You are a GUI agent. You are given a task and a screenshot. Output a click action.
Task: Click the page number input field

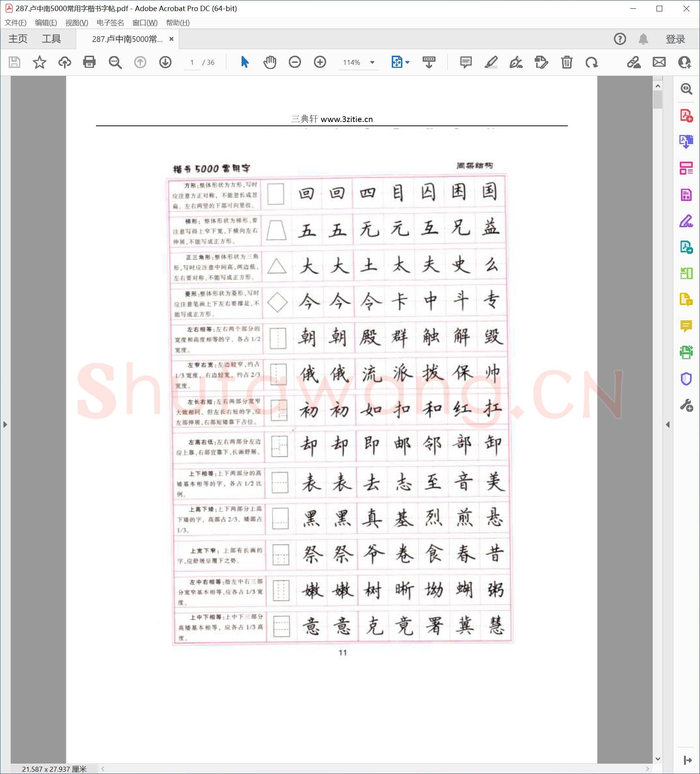pos(192,62)
